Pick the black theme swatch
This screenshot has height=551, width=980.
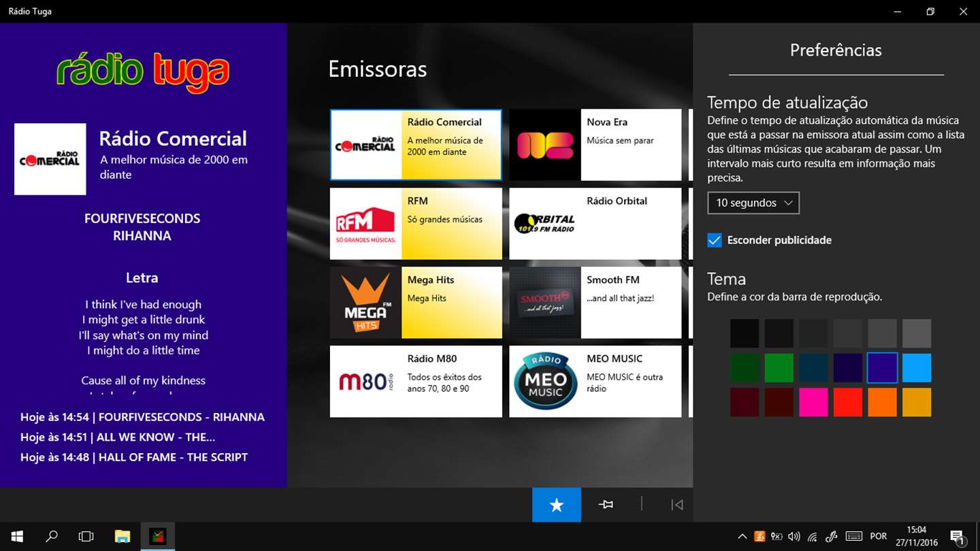[x=745, y=333]
